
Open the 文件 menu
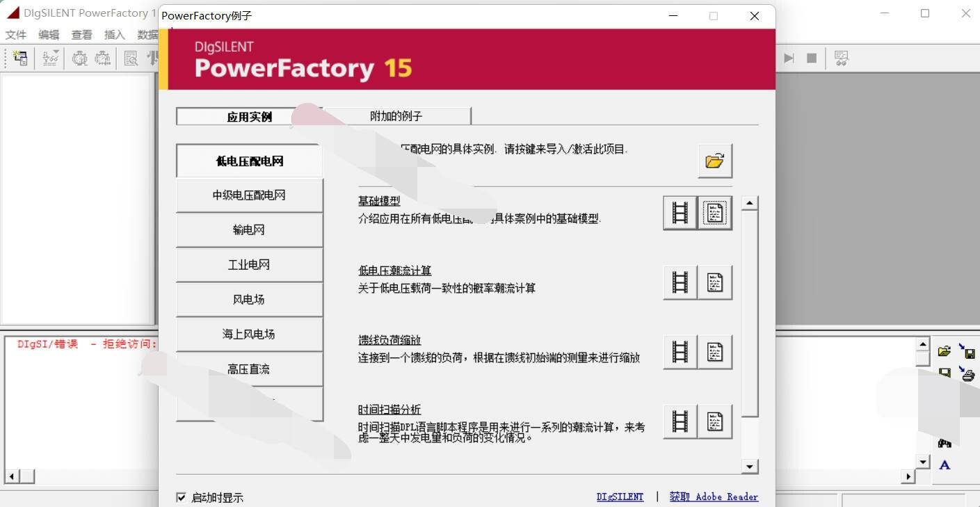[x=15, y=35]
